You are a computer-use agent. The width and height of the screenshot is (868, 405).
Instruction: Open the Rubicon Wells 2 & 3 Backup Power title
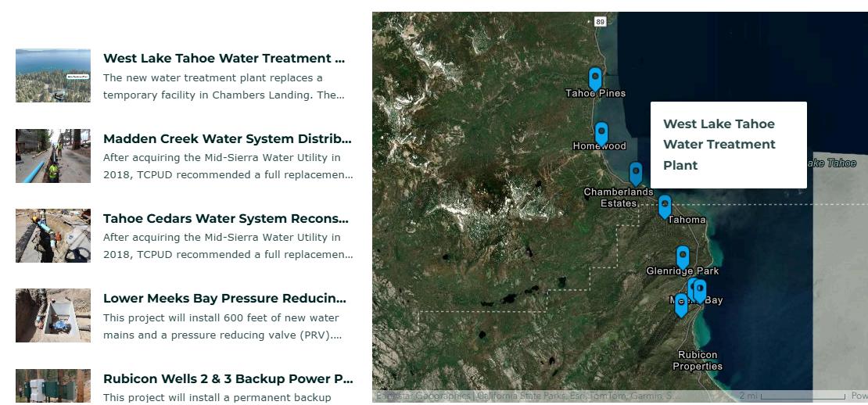228,378
